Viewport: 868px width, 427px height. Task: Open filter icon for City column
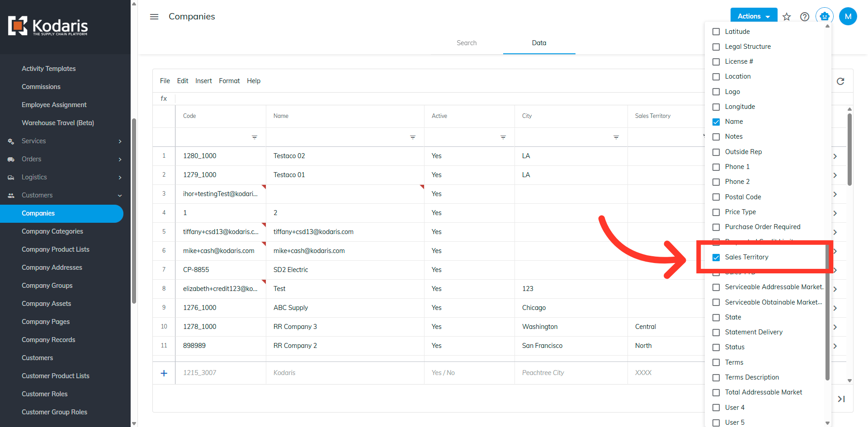point(616,137)
